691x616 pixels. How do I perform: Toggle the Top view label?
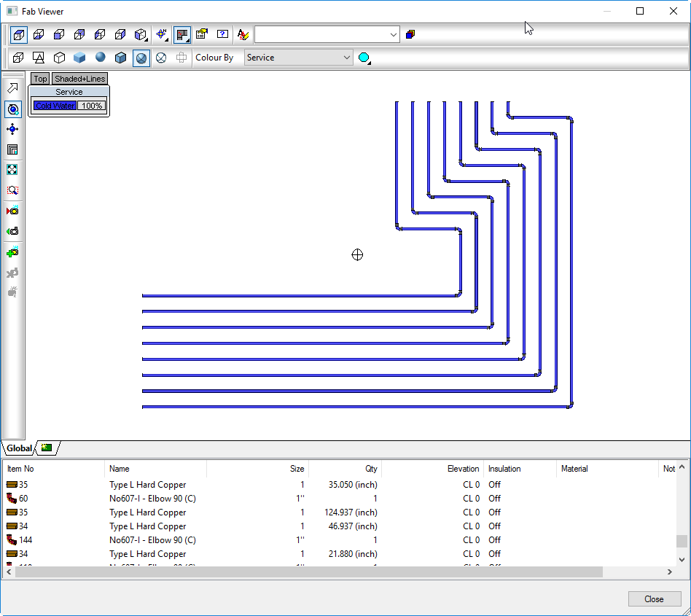point(40,79)
